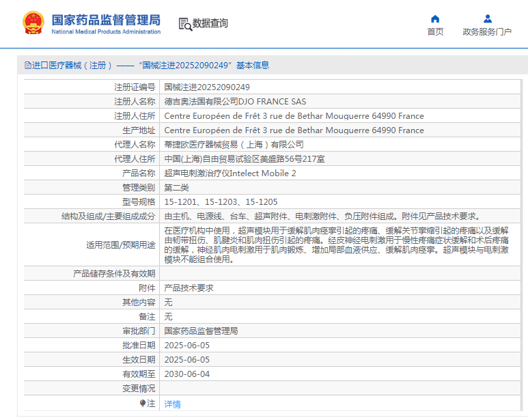
Task: Click the 生产地址 address value
Action: pos(294,130)
